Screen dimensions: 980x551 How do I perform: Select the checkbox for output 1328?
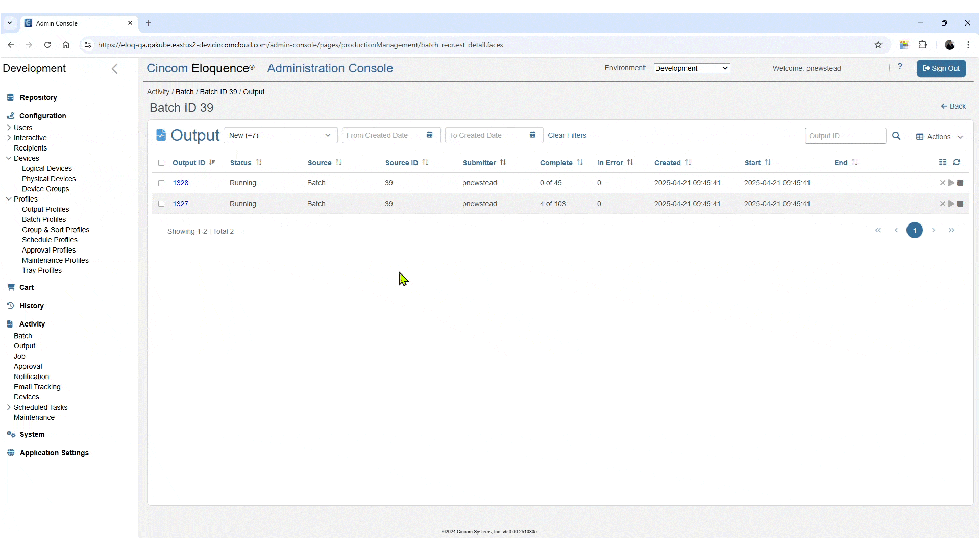[x=161, y=183]
